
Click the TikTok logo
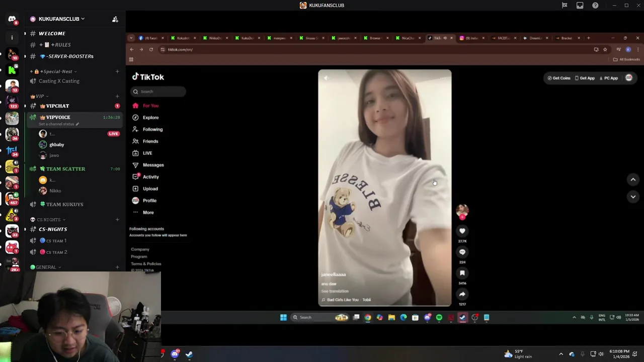click(x=148, y=77)
